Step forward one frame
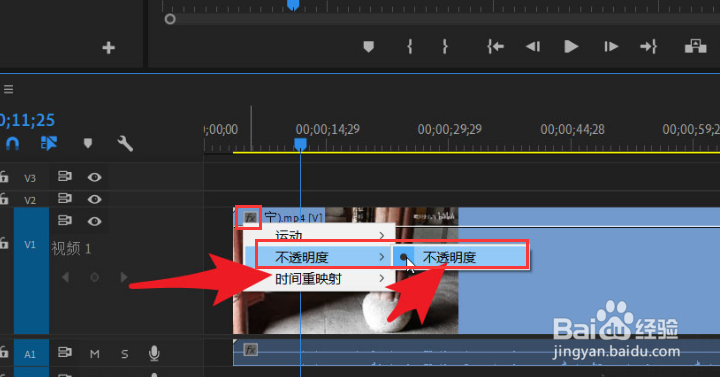This screenshot has height=377, width=720. (x=611, y=46)
